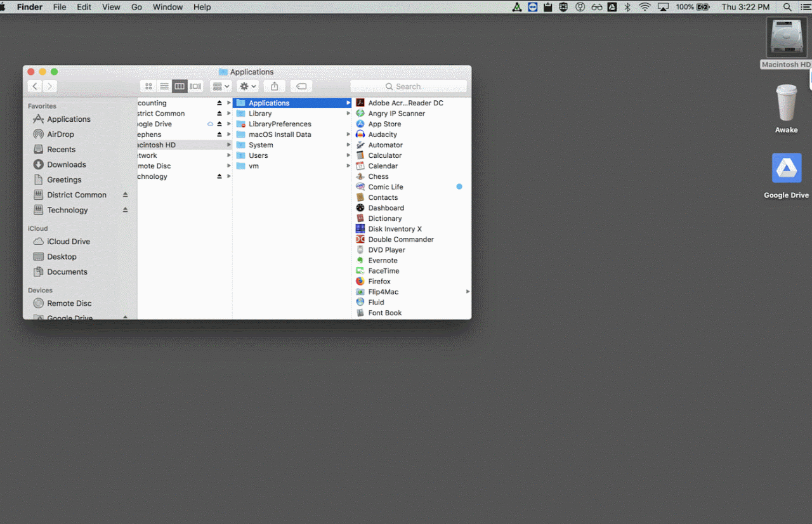Expand the Users folder chevron

[x=348, y=155]
